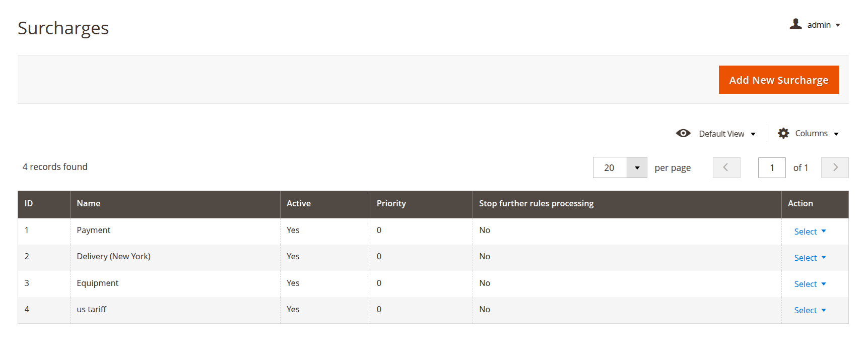The height and width of the screenshot is (344, 868).
Task: Sort by the Priority column header
Action: pyautogui.click(x=391, y=203)
